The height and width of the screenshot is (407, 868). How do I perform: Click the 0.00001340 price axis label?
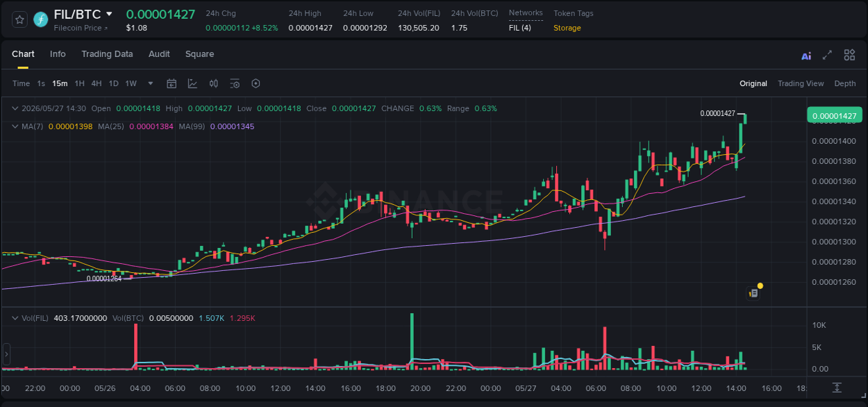834,201
